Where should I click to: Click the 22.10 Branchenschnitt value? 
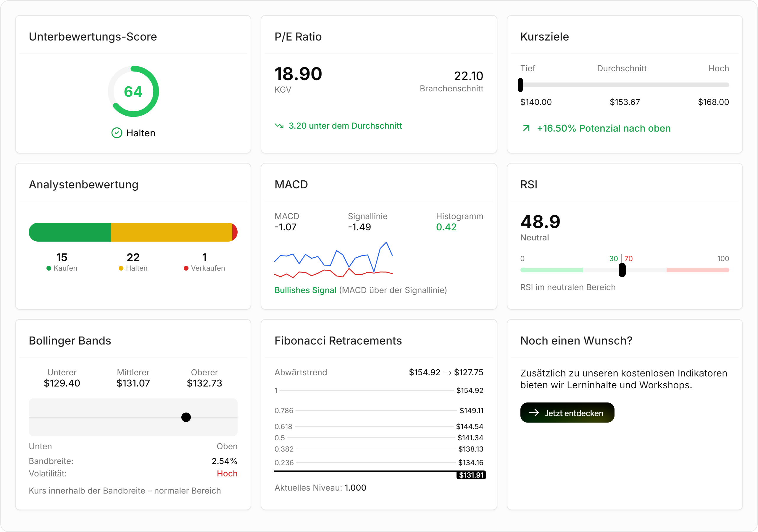coord(468,76)
